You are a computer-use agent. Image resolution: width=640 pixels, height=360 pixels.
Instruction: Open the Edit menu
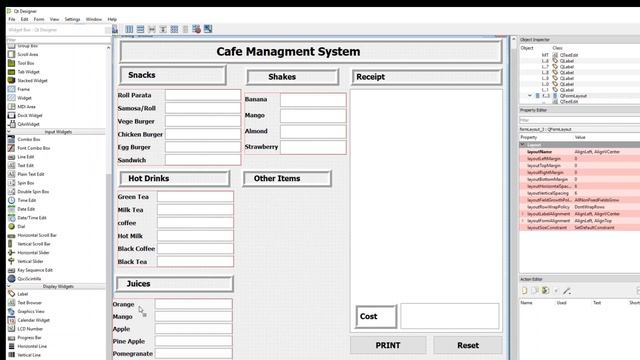pos(24,19)
